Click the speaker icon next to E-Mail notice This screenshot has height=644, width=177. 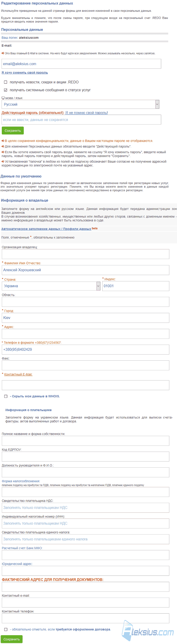click(x=3, y=53)
